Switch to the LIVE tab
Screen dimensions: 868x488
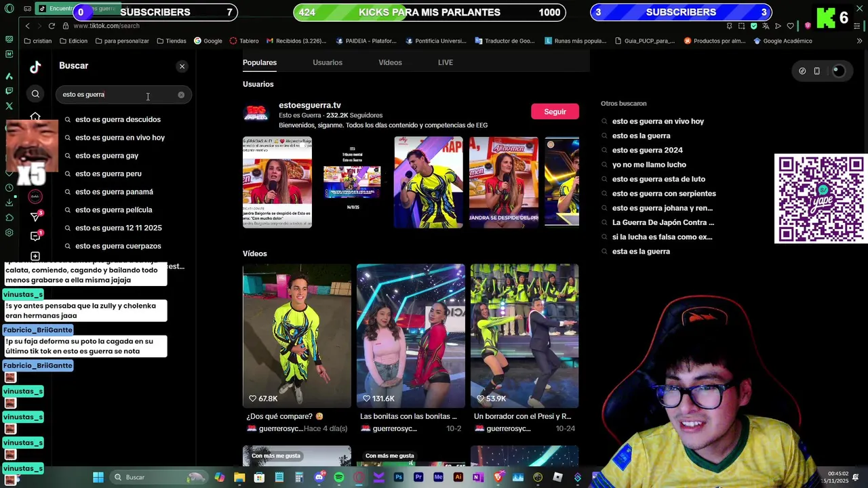pyautogui.click(x=446, y=62)
